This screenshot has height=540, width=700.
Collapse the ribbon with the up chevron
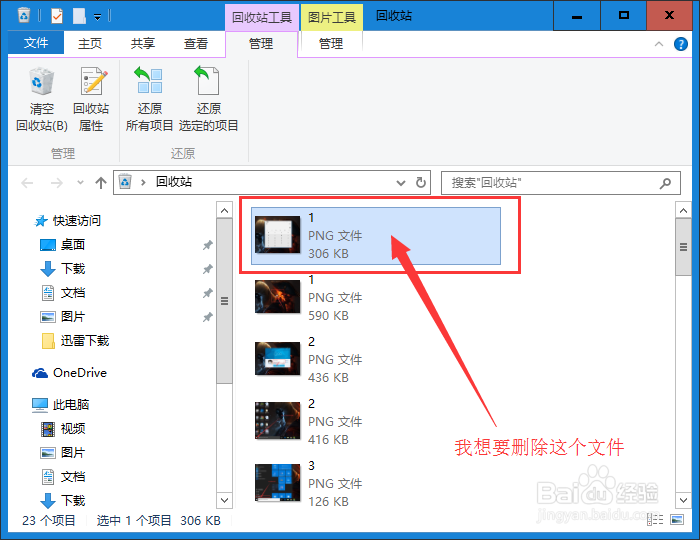[659, 44]
